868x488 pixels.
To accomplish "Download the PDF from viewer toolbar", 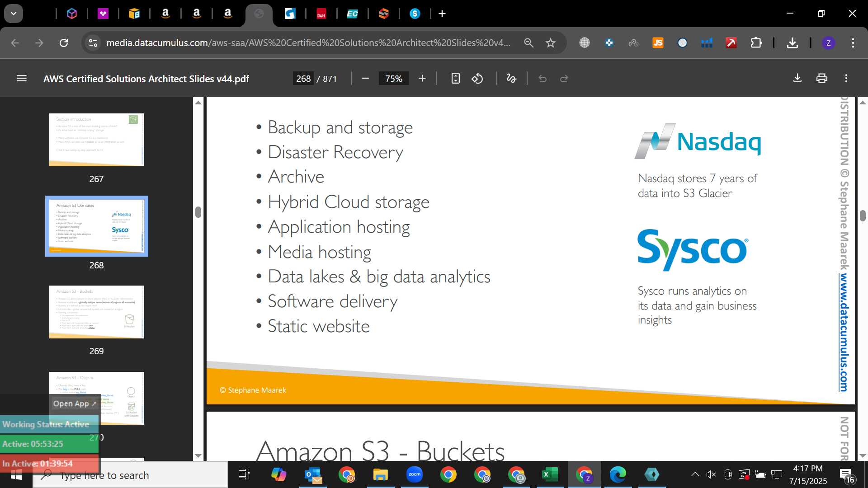I will click(797, 79).
